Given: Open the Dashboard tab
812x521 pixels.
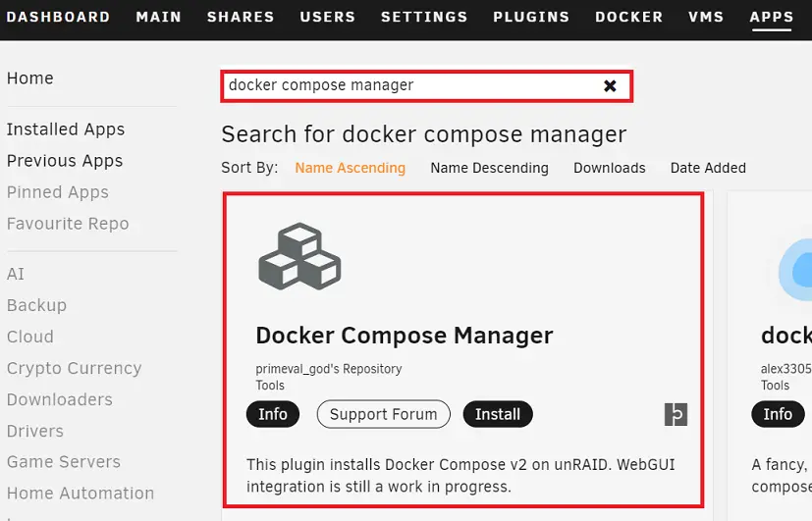Looking at the screenshot, I should coord(58,17).
